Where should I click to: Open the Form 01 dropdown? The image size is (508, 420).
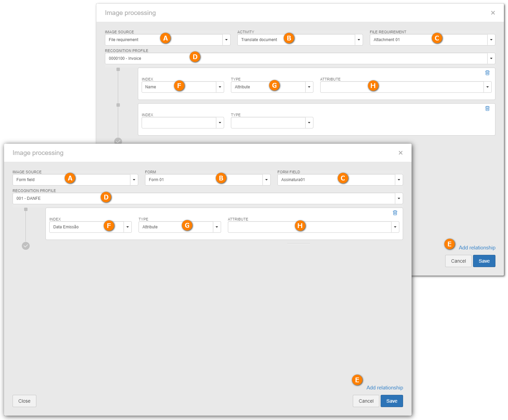(266, 180)
